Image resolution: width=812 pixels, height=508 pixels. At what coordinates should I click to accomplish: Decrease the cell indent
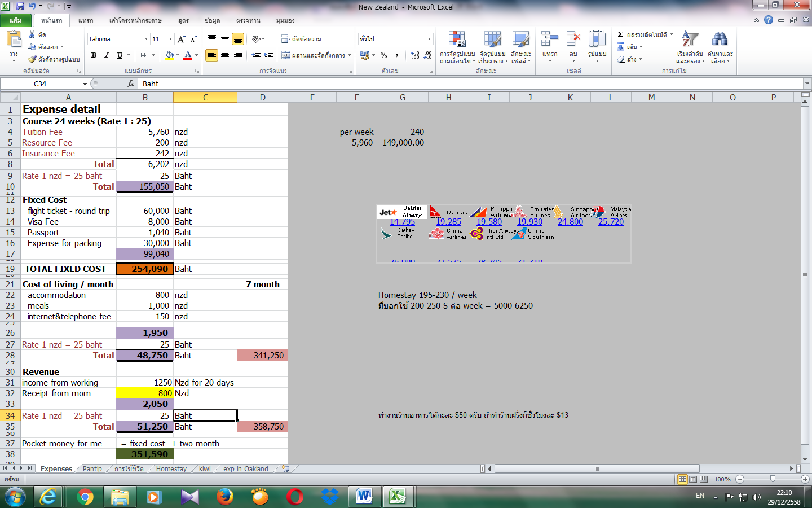click(x=256, y=55)
